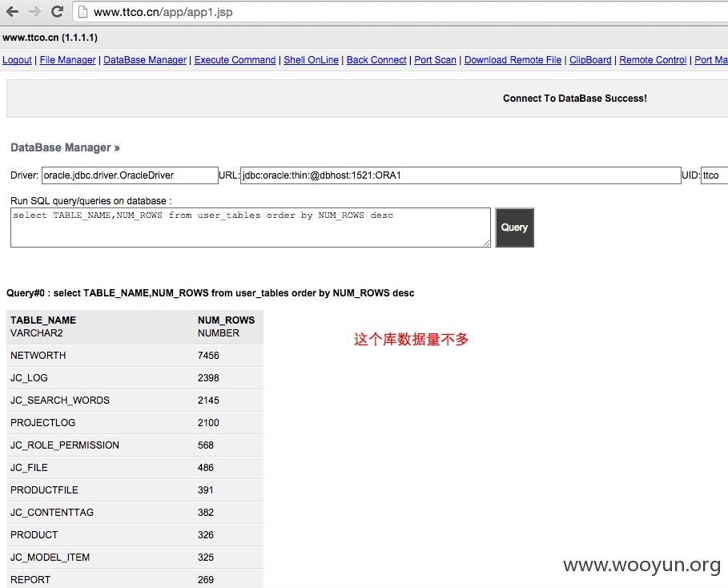Click the 'Connect To DataBase Success!' message
The width and height of the screenshot is (728, 588).
click(575, 99)
